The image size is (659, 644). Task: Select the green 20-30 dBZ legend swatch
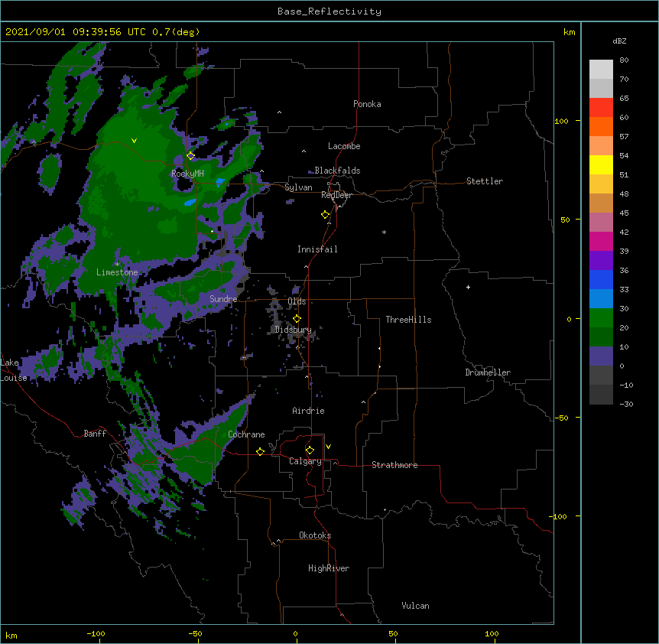click(601, 318)
